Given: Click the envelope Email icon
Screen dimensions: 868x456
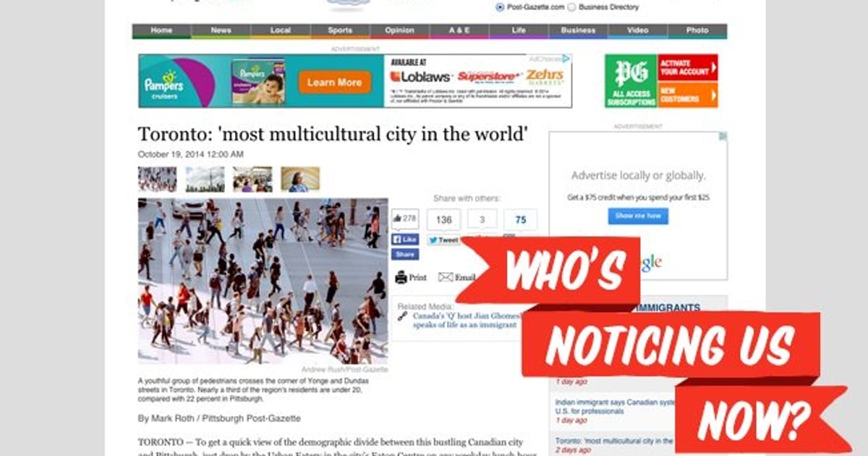Looking at the screenshot, I should click(446, 277).
